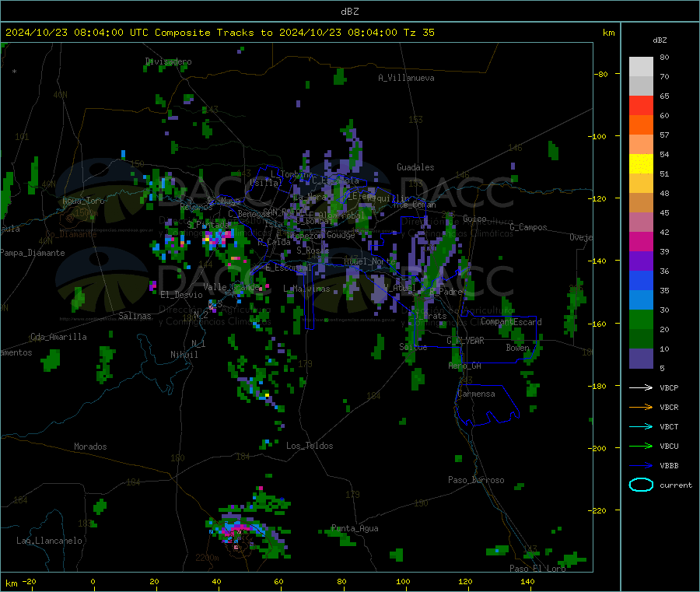Viewport: 700px width, 592px height.
Task: Click the A_Villanueva map label
Action: [406, 78]
